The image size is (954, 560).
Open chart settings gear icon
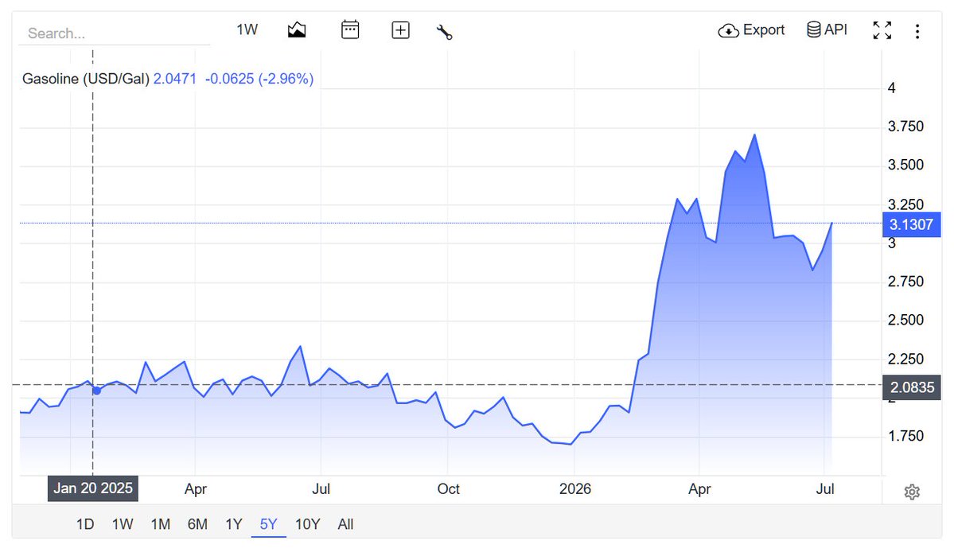pyautogui.click(x=911, y=492)
